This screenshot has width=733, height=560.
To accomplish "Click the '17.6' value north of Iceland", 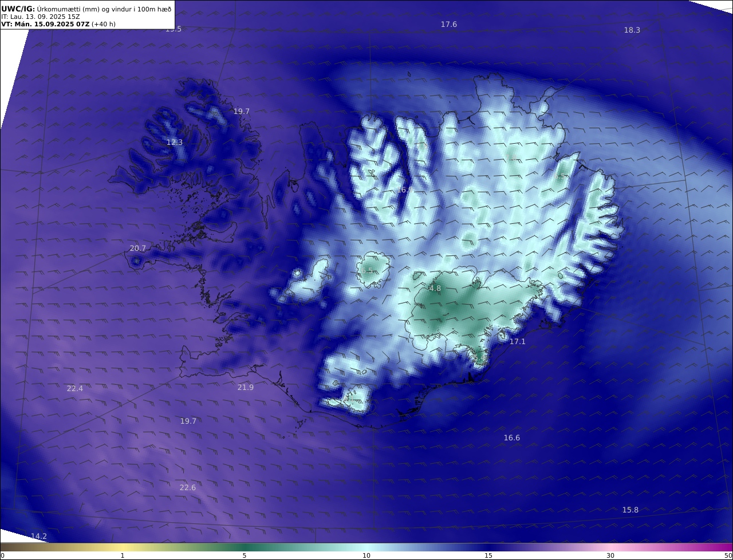I will click(x=449, y=25).
